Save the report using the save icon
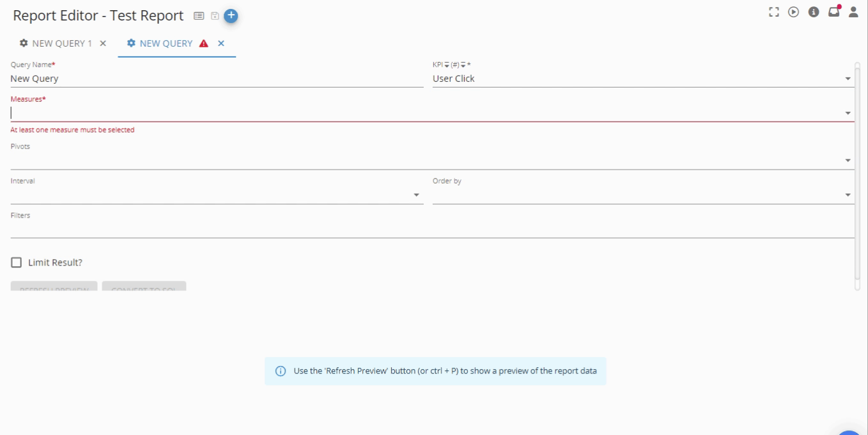This screenshot has height=435, width=868. pyautogui.click(x=215, y=15)
